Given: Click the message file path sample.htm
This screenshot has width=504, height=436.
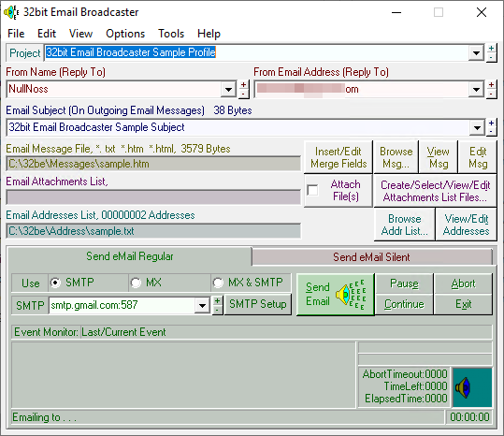Looking at the screenshot, I should 153,164.
